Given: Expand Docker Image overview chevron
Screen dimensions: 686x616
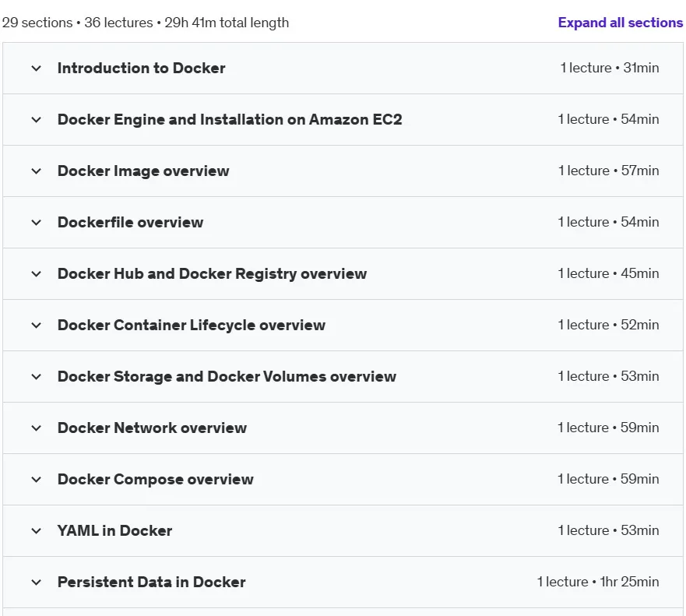Looking at the screenshot, I should (x=37, y=171).
